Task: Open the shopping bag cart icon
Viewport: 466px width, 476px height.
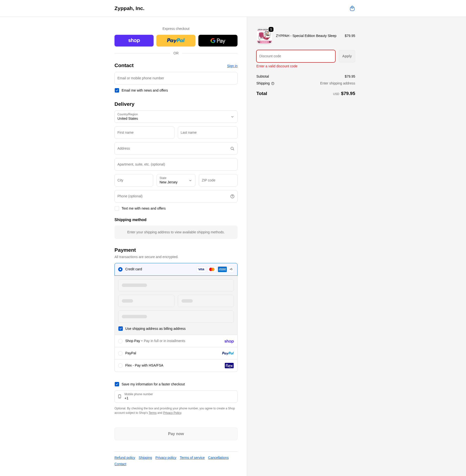Action: tap(352, 9)
